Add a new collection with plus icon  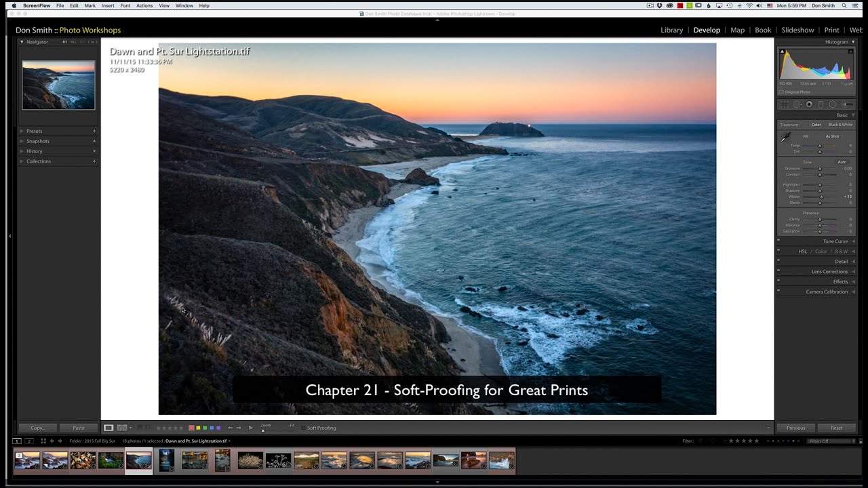94,161
